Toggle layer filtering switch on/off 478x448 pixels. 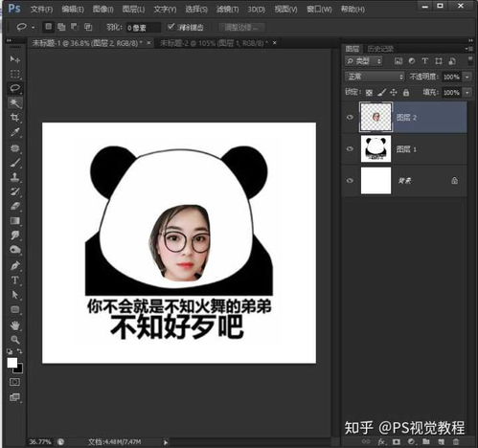[x=470, y=60]
